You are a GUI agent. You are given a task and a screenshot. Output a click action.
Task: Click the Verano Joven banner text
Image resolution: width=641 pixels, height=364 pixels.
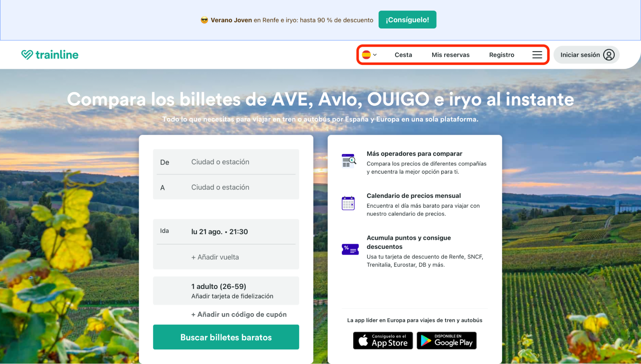coord(292,20)
